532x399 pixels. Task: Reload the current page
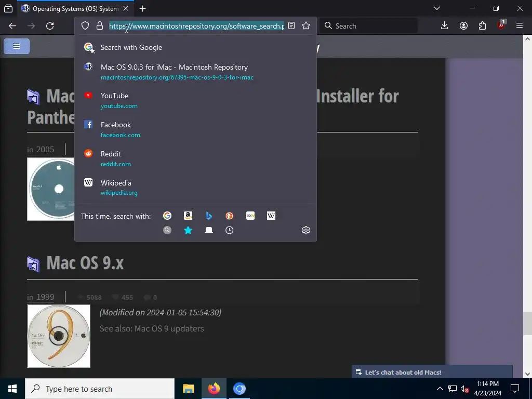(50, 26)
